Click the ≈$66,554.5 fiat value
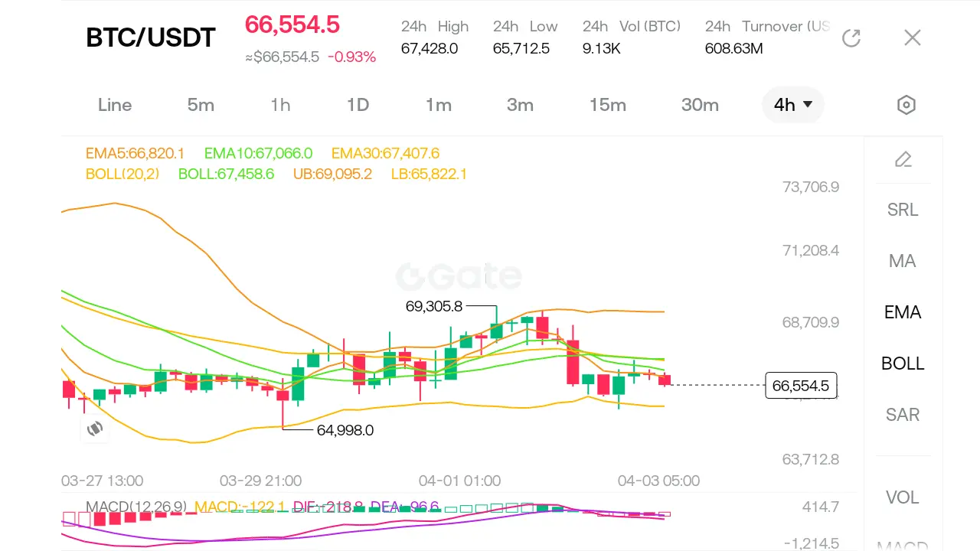The height and width of the screenshot is (551, 980). (282, 57)
